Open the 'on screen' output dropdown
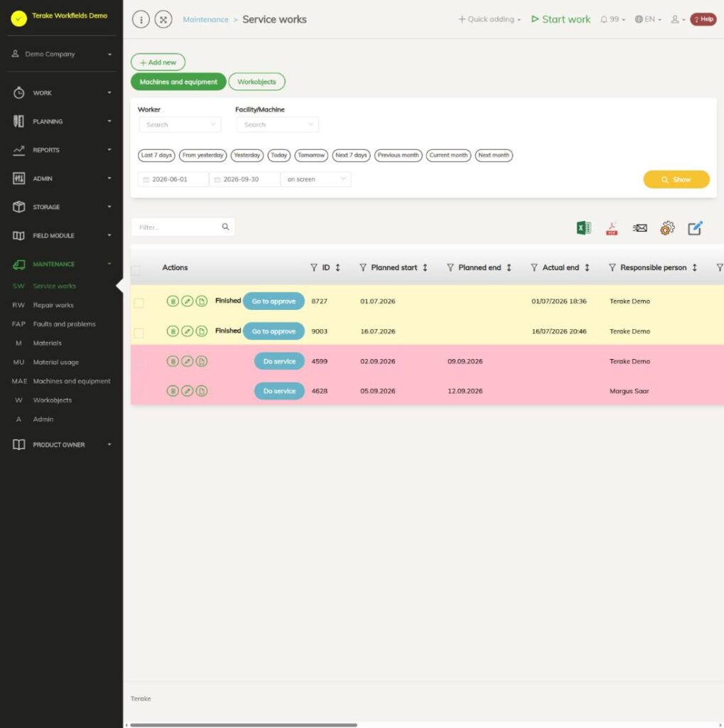This screenshot has width=724, height=728. tap(316, 179)
